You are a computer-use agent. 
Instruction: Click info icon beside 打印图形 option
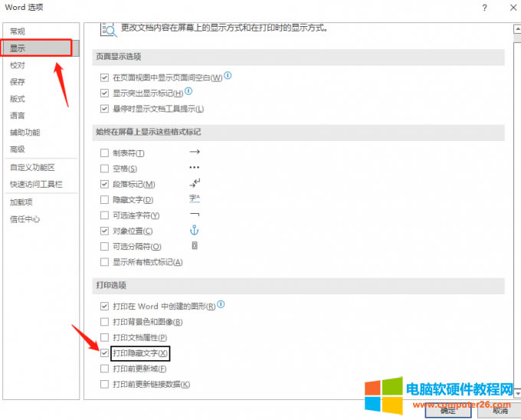point(221,304)
